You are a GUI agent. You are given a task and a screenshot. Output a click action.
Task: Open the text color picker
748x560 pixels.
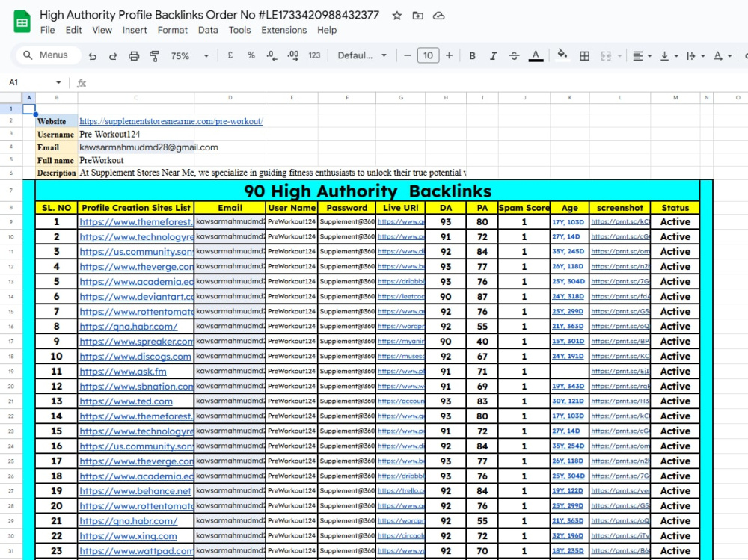(536, 56)
